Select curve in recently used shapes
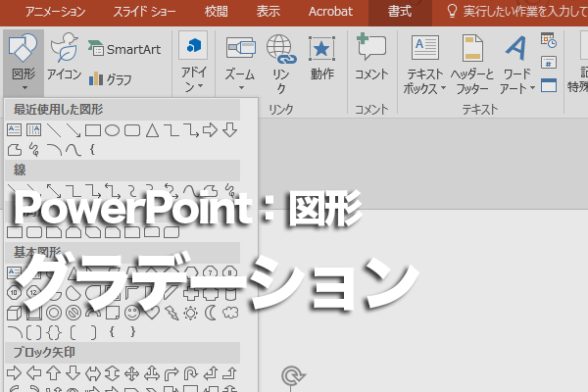Viewport: 588px width, 392px height. pyautogui.click(x=73, y=150)
